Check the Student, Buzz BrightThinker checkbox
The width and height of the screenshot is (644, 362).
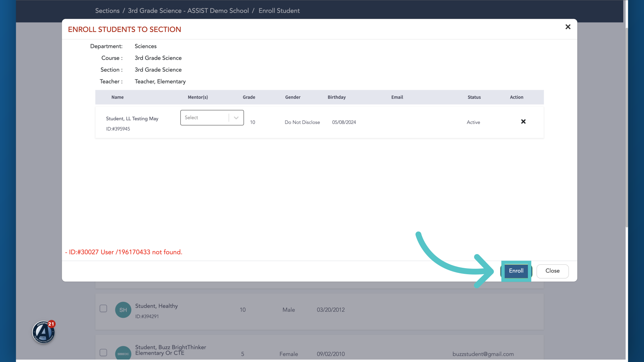pyautogui.click(x=103, y=353)
